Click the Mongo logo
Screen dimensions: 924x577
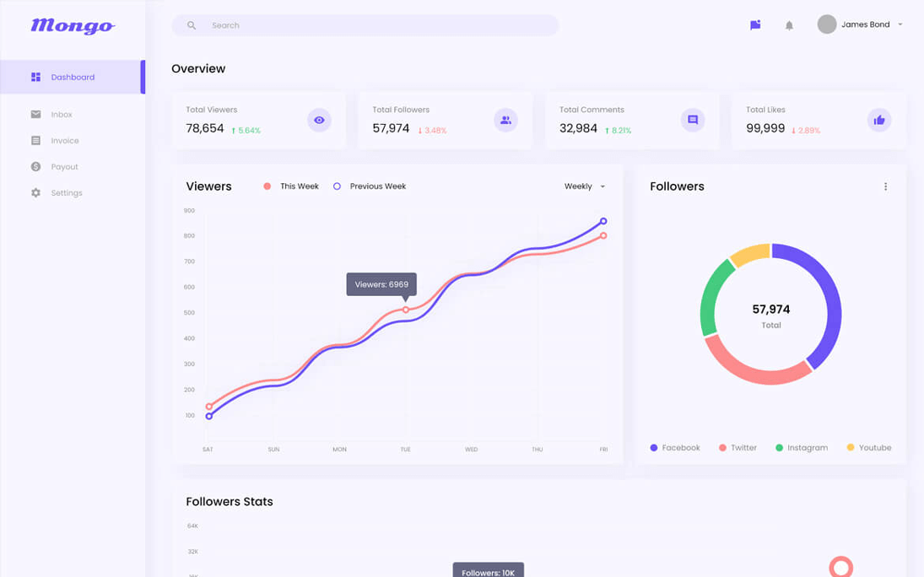click(x=73, y=26)
